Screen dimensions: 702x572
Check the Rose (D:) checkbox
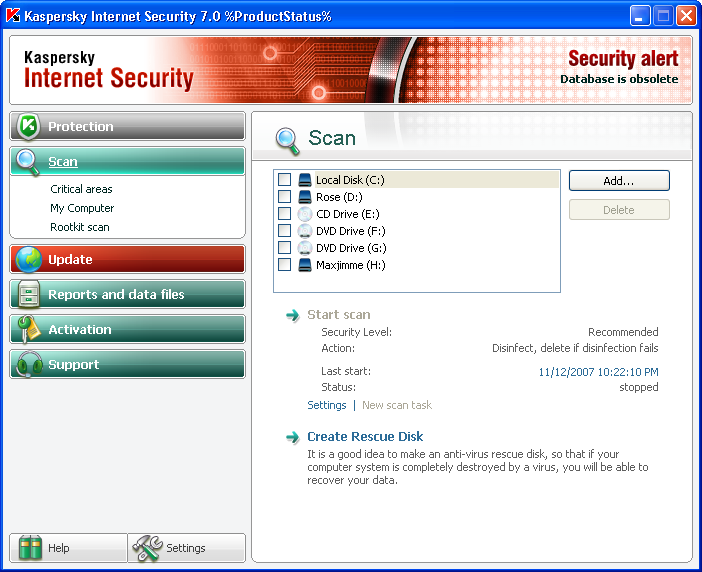(284, 196)
